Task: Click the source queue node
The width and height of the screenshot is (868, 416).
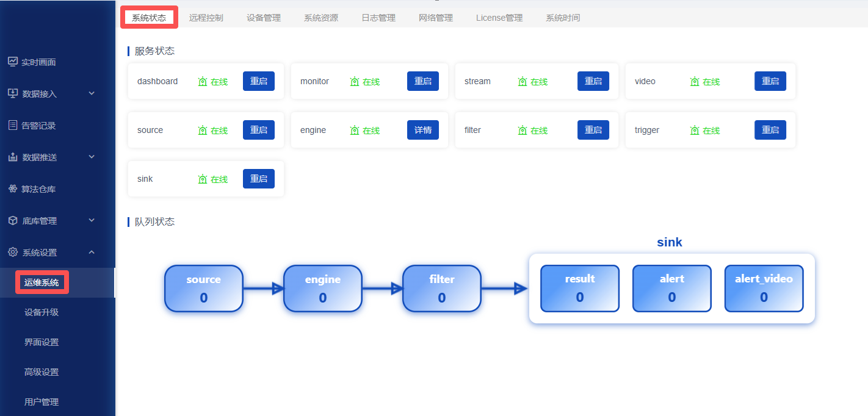Action: coord(204,289)
